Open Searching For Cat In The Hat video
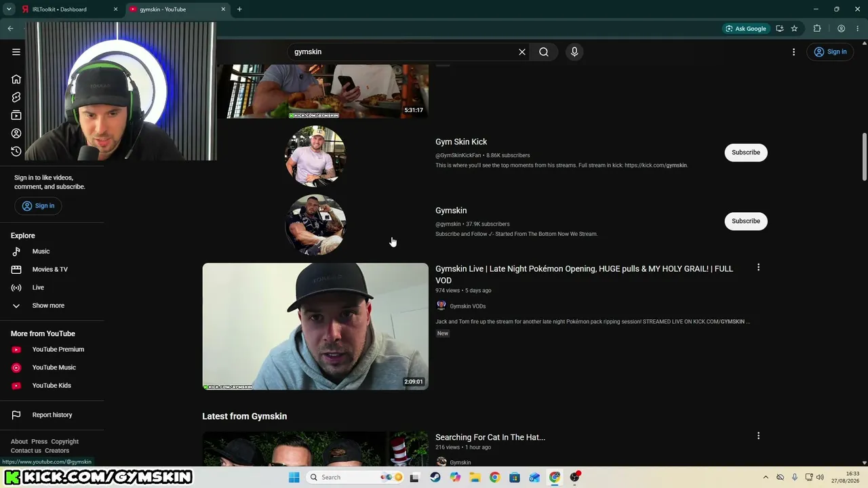This screenshot has width=868, height=488. tap(490, 437)
